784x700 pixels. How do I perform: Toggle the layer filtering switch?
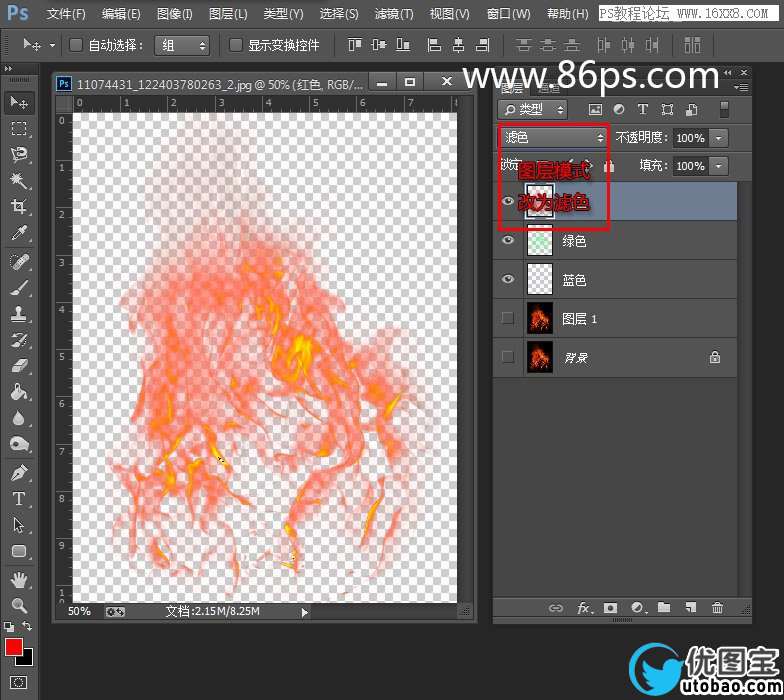pos(724,110)
